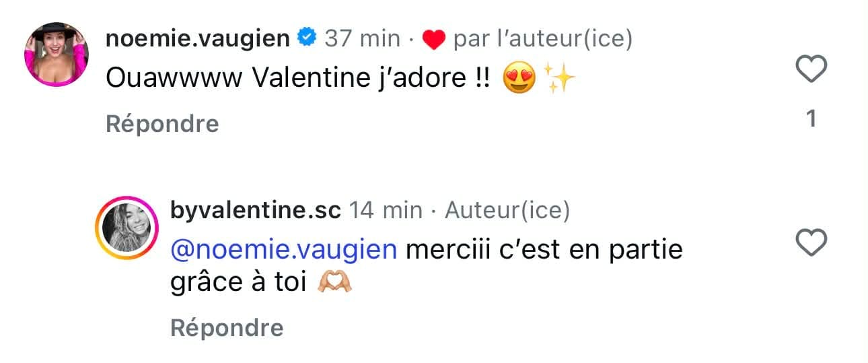
Task: Like the reply from byvalentine.sc
Action: [x=811, y=242]
